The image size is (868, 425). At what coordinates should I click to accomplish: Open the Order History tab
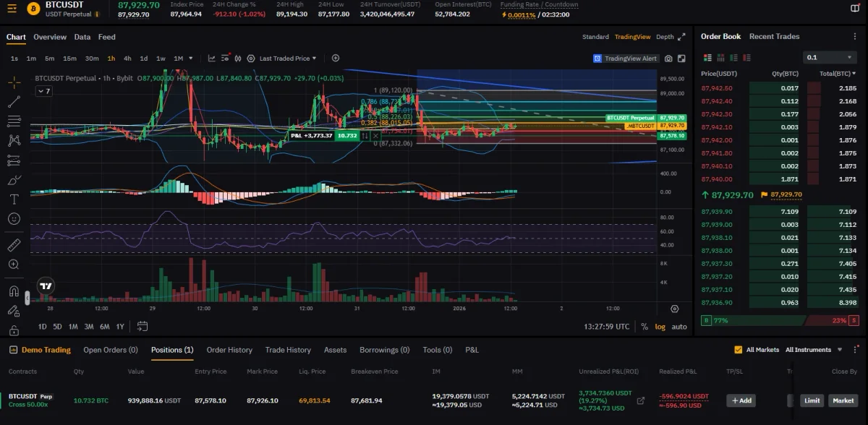tap(229, 350)
